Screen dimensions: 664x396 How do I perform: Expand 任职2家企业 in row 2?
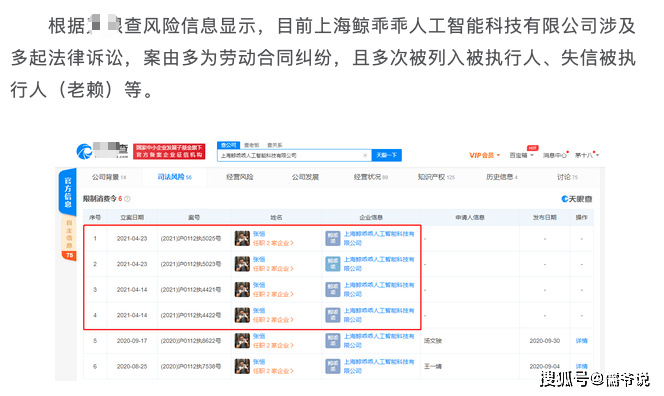[x=273, y=269]
